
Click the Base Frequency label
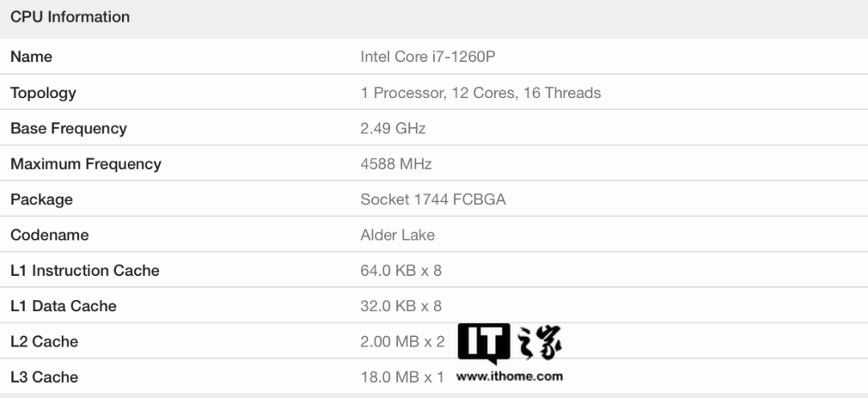[x=68, y=129]
